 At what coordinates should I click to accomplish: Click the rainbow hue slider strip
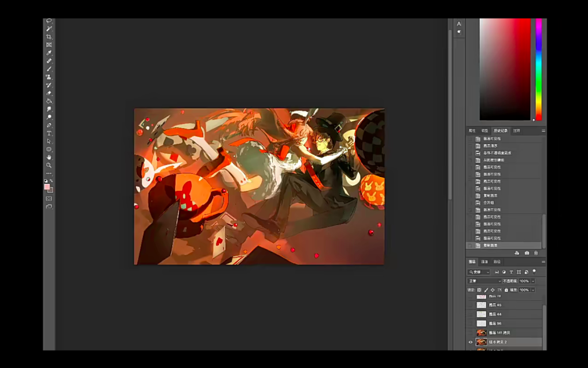pyautogui.click(x=539, y=69)
